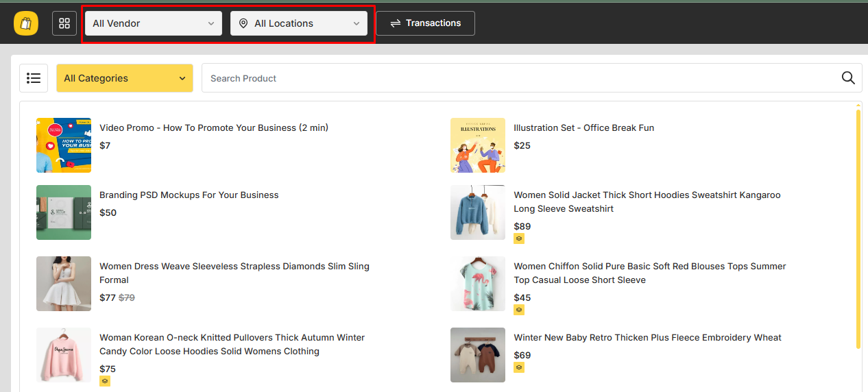
Task: Open the All Locations dropdown
Action: [299, 23]
